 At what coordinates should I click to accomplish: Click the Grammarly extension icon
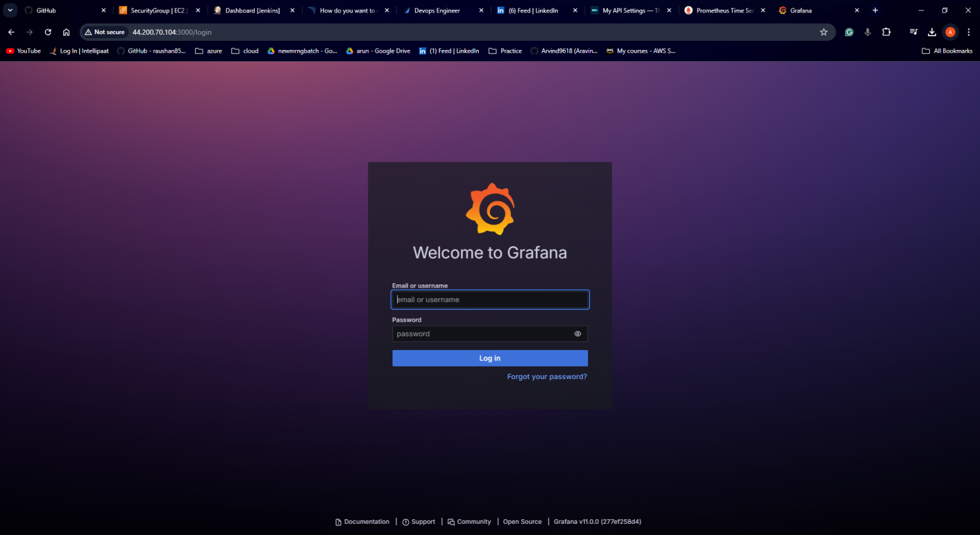pyautogui.click(x=849, y=32)
